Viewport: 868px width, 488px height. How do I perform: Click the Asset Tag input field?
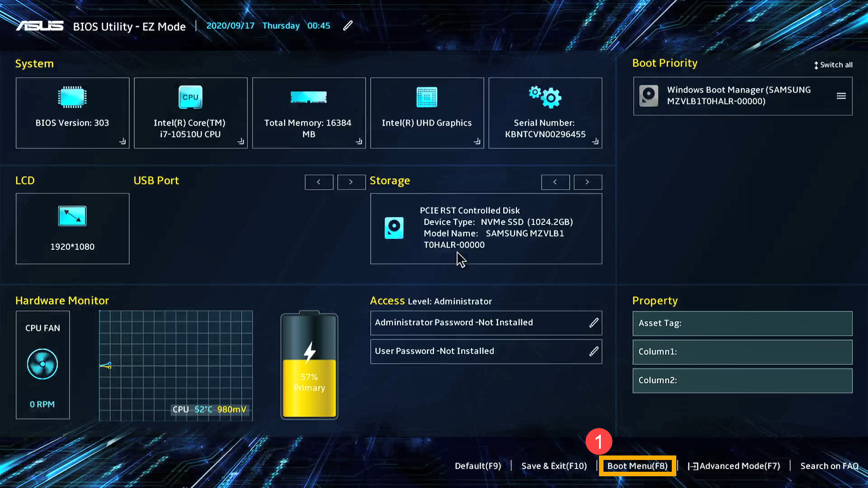click(742, 324)
